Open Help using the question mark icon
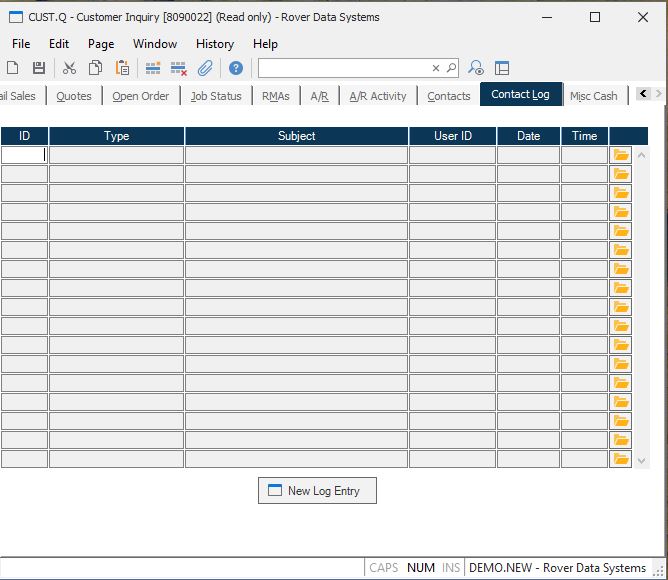 coord(235,68)
